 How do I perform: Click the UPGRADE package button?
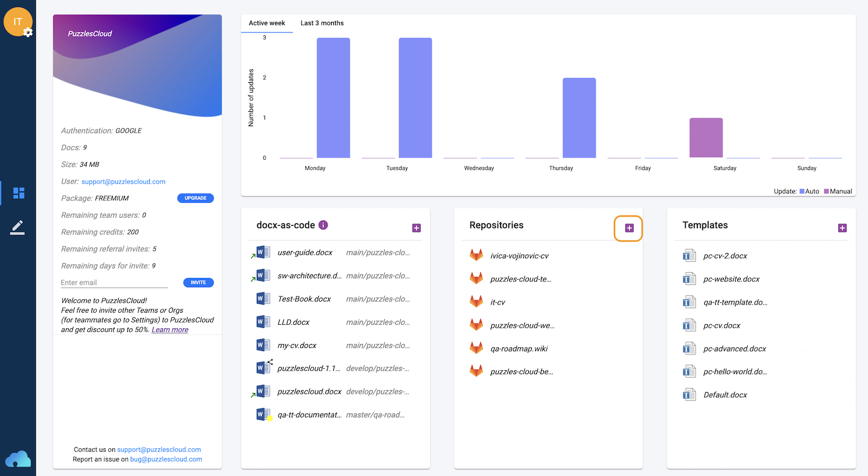195,198
